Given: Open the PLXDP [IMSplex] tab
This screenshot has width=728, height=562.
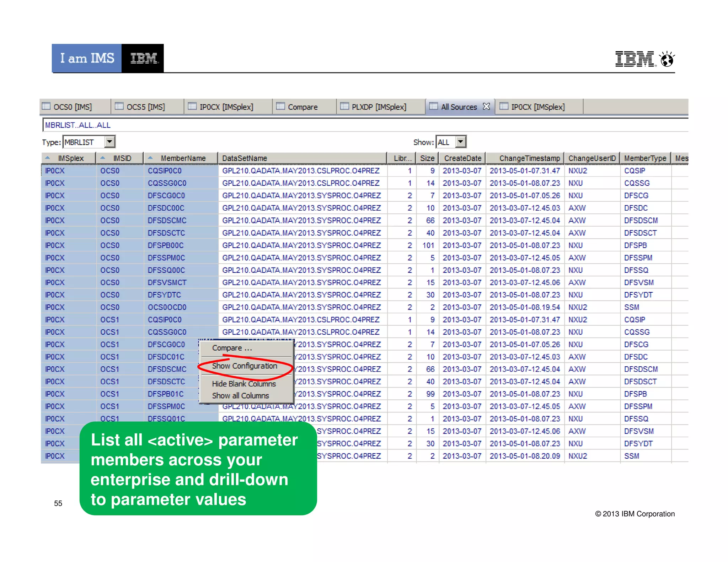Looking at the screenshot, I should coord(381,107).
